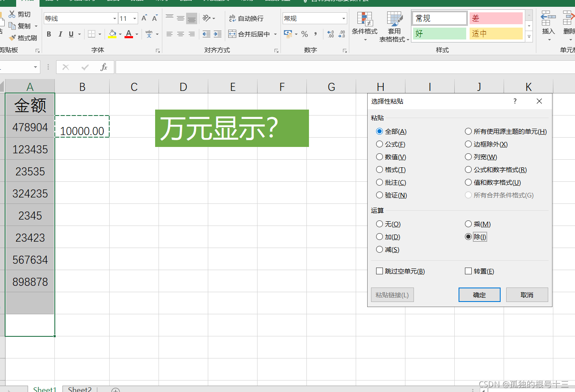
Task: Click the Middle Align icon
Action: click(x=181, y=18)
